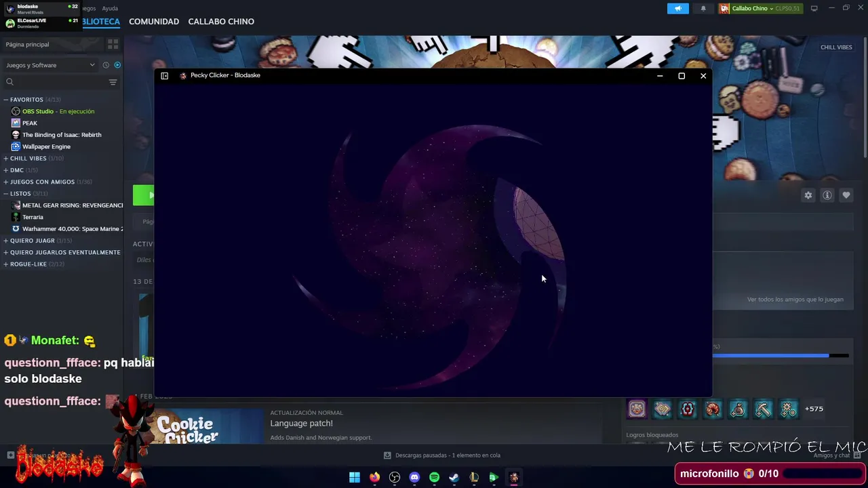Open game settings gear icon
The width and height of the screenshot is (868, 488).
808,195
